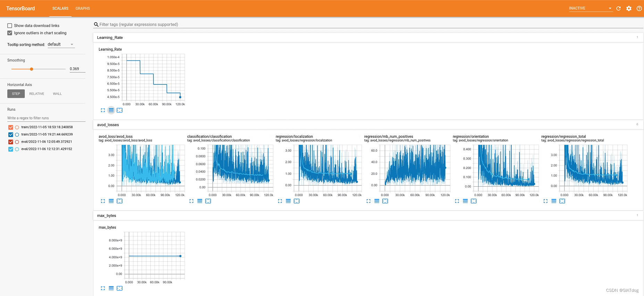The height and width of the screenshot is (296, 644).
Task: Toggle log scale on classification chart
Action: click(200, 201)
